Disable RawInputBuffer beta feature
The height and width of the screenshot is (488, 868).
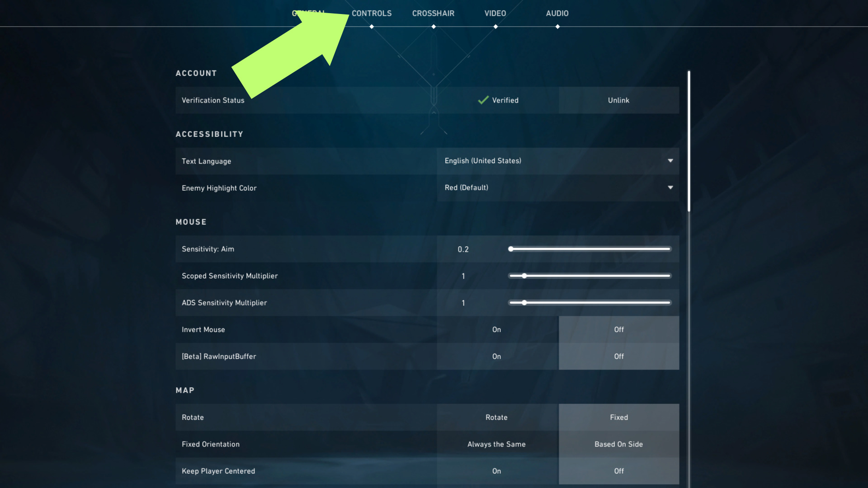coord(618,356)
